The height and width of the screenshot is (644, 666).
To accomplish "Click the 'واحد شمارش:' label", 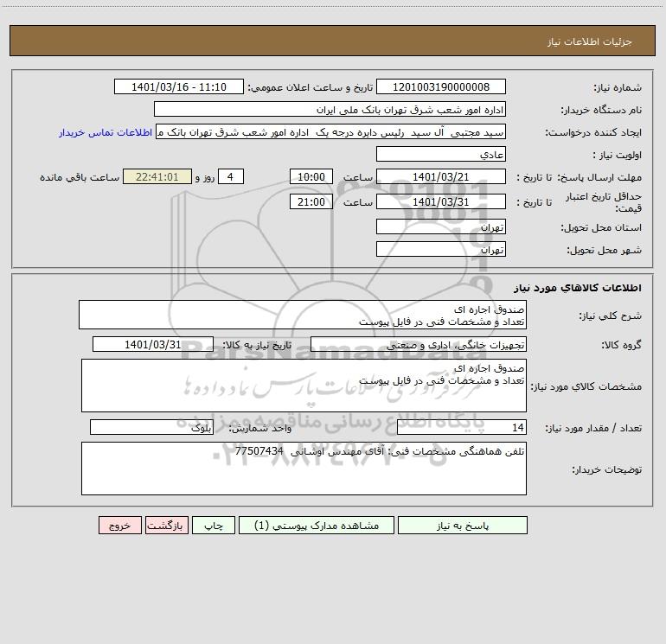I will coord(260,428).
